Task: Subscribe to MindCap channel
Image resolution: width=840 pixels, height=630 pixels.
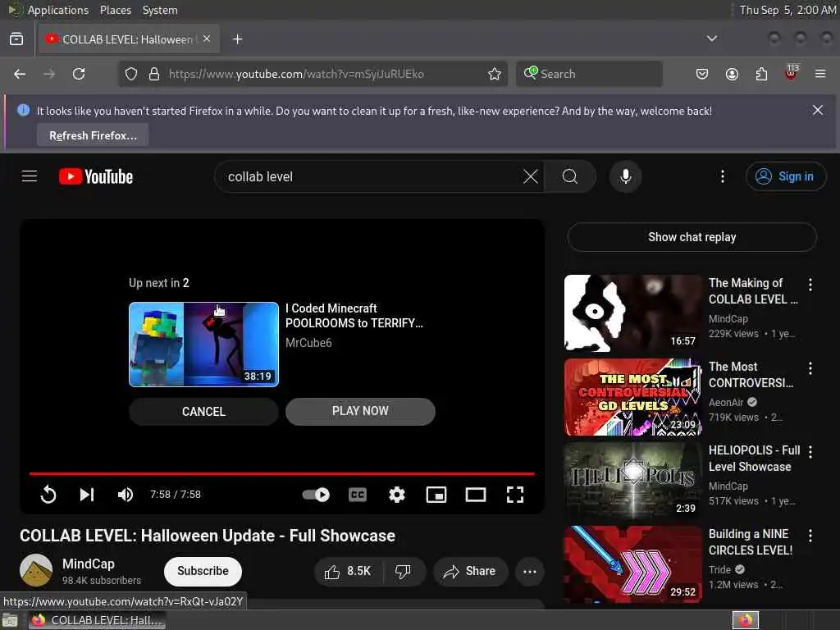Action: click(203, 571)
